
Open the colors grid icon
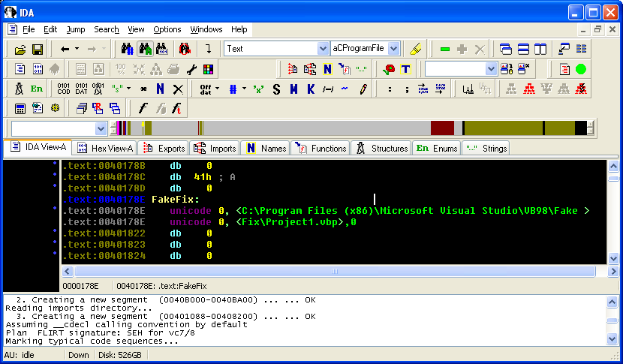(208, 70)
